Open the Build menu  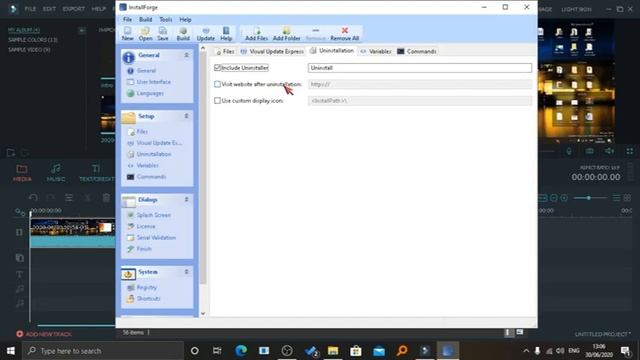coord(145,20)
